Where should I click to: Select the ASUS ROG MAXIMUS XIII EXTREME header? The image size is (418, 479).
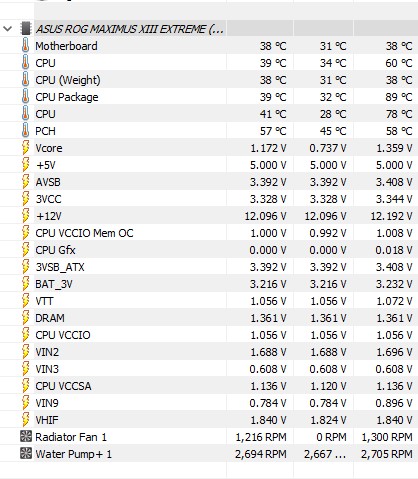click(129, 29)
